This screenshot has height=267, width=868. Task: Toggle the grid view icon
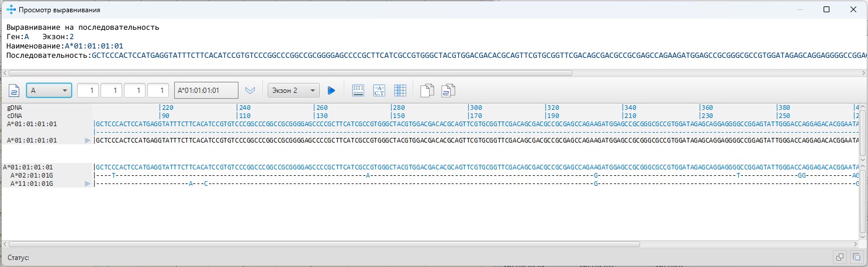pos(400,91)
